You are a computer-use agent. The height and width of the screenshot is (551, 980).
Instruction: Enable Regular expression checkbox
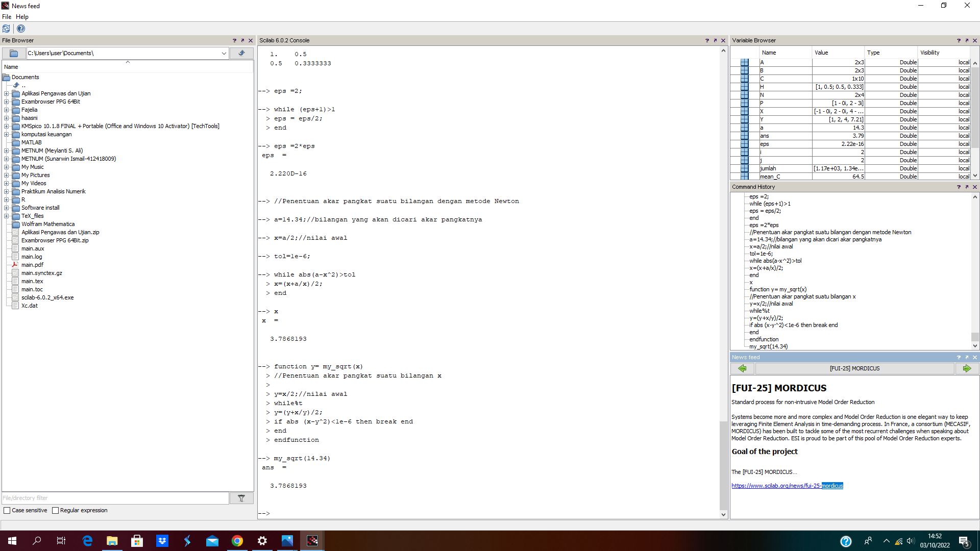pyautogui.click(x=56, y=510)
